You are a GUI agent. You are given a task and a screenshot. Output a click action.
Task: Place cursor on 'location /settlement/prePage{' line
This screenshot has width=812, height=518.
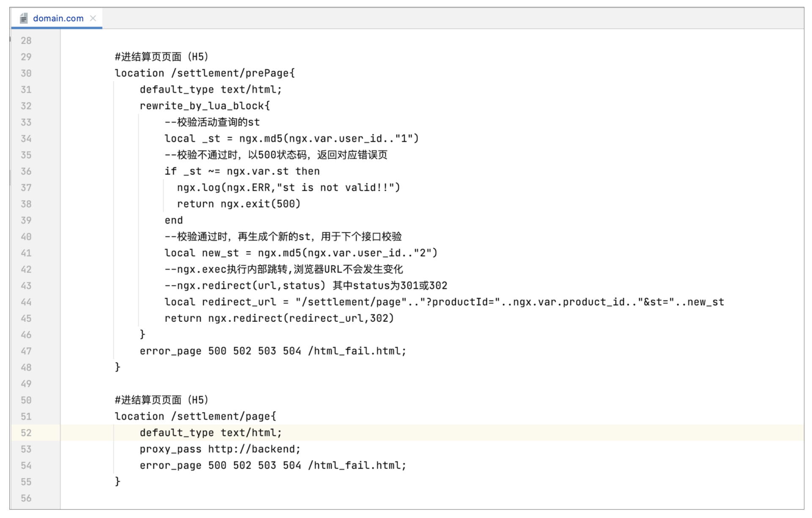coord(205,73)
